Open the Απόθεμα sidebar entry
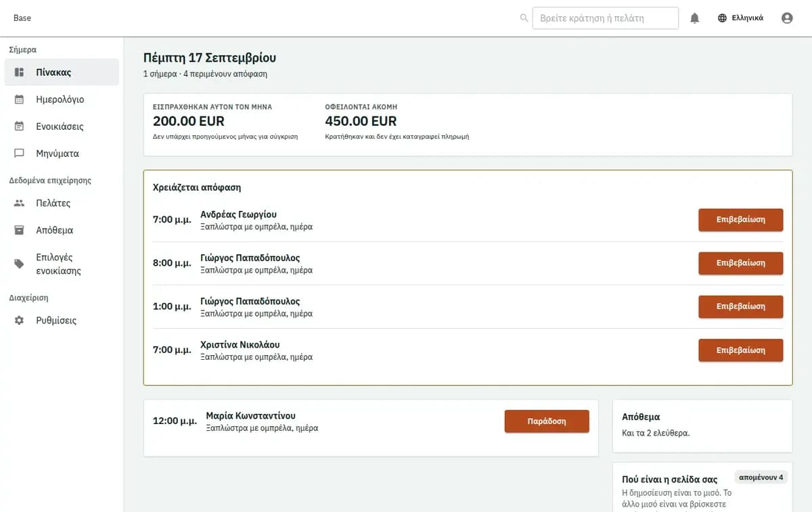The image size is (812, 512). (62, 230)
